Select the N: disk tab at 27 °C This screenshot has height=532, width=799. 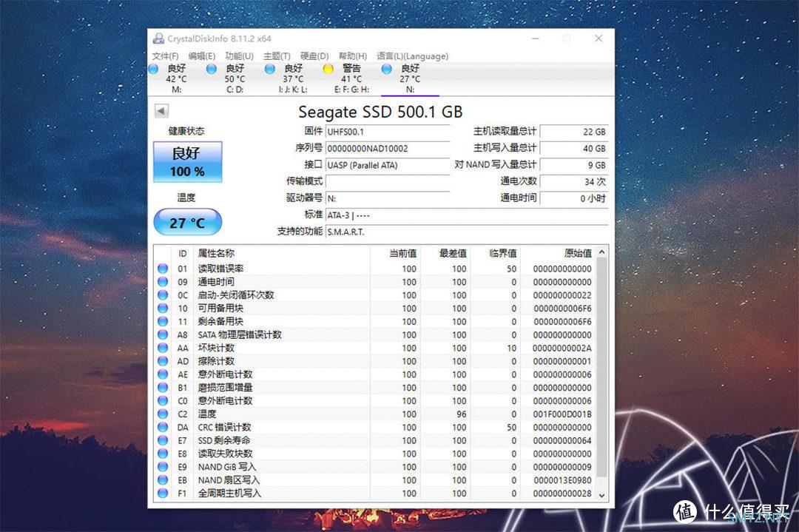click(x=410, y=79)
